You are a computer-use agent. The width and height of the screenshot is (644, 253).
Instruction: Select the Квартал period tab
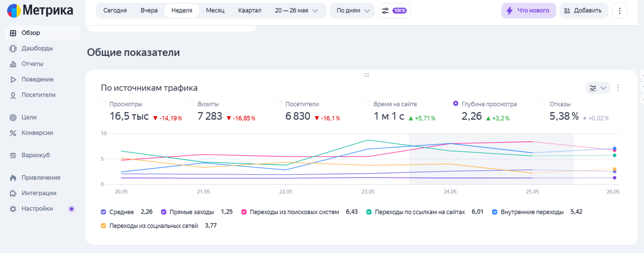[x=250, y=11]
